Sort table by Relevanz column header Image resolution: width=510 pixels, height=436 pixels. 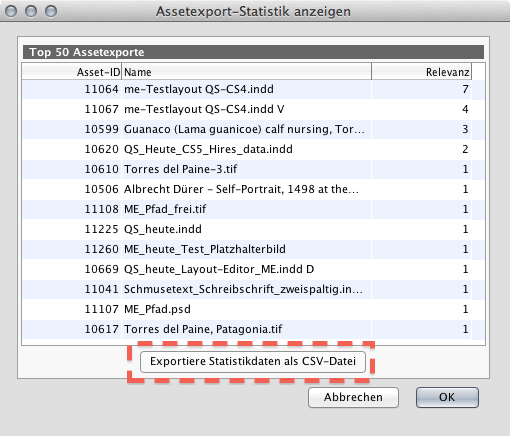(x=421, y=72)
